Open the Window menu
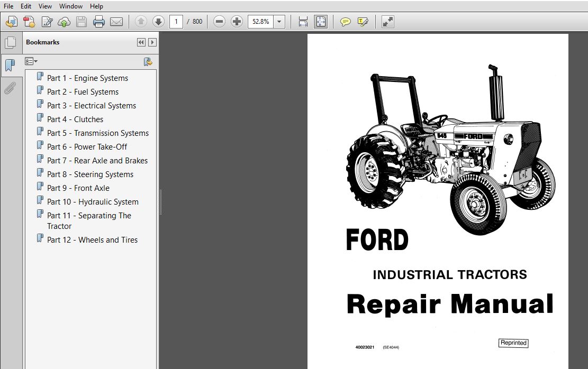Viewport: 588px width, 369px height. pyautogui.click(x=71, y=6)
